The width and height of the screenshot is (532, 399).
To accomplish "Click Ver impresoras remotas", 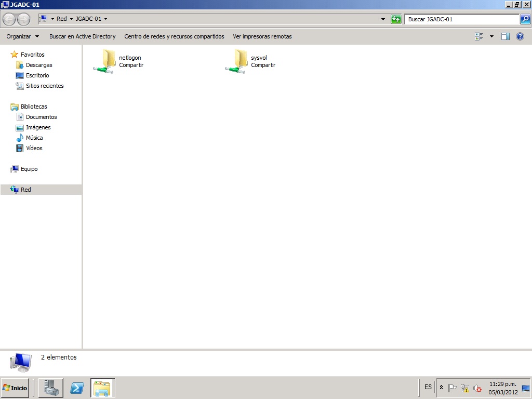I will point(262,36).
